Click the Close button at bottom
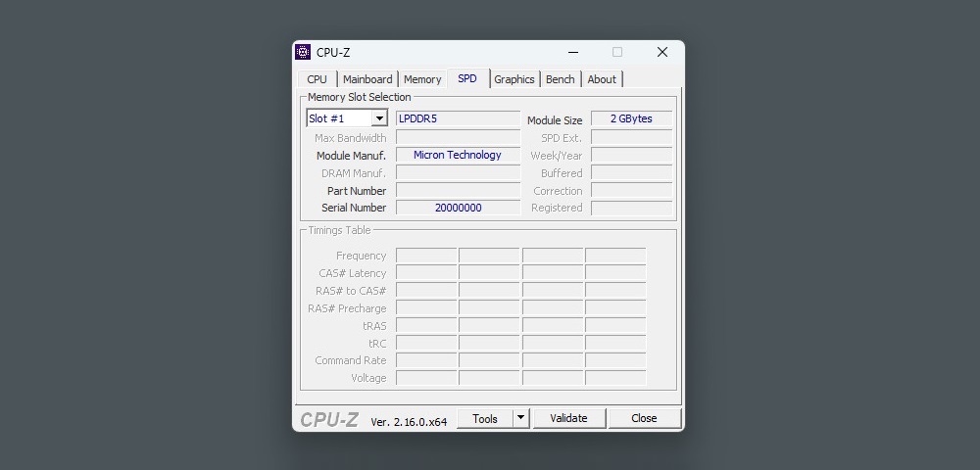The height and width of the screenshot is (470, 980). [644, 418]
